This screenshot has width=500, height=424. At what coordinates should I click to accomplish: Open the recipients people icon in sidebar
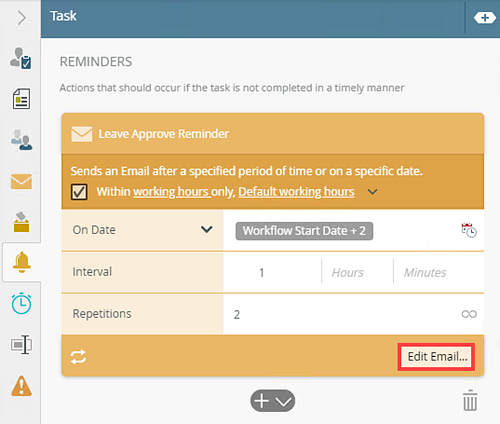pos(21,140)
